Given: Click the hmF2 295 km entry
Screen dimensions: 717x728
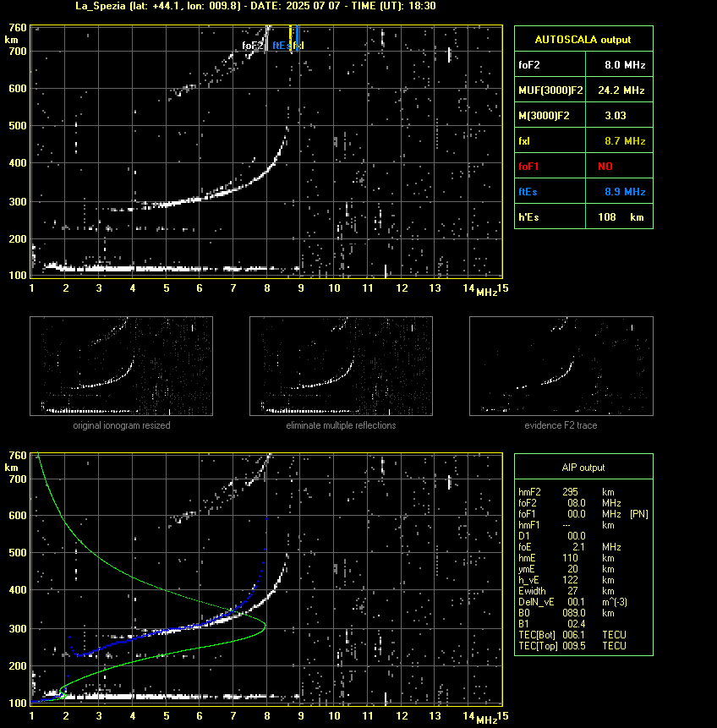Looking at the screenshot, I should (566, 492).
